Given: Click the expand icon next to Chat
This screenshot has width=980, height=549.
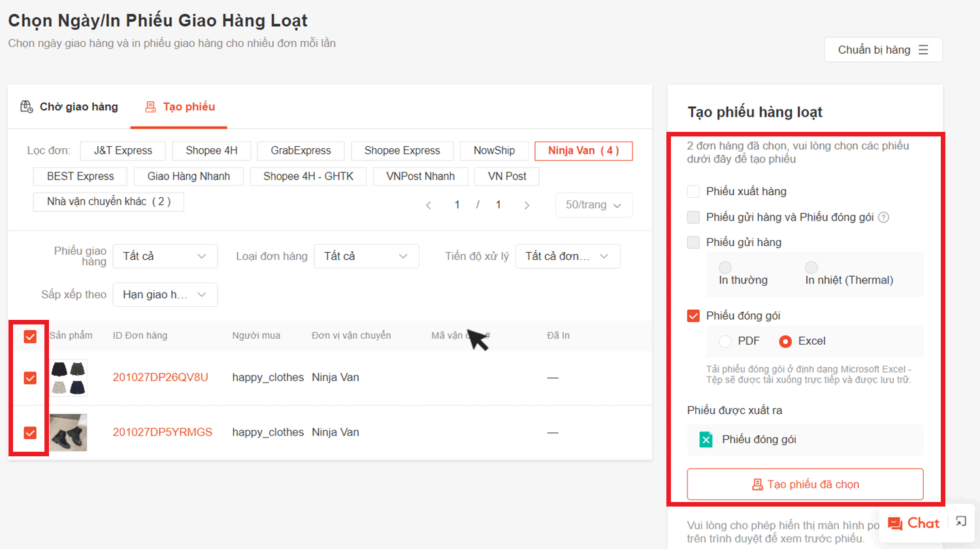Looking at the screenshot, I should tap(960, 521).
